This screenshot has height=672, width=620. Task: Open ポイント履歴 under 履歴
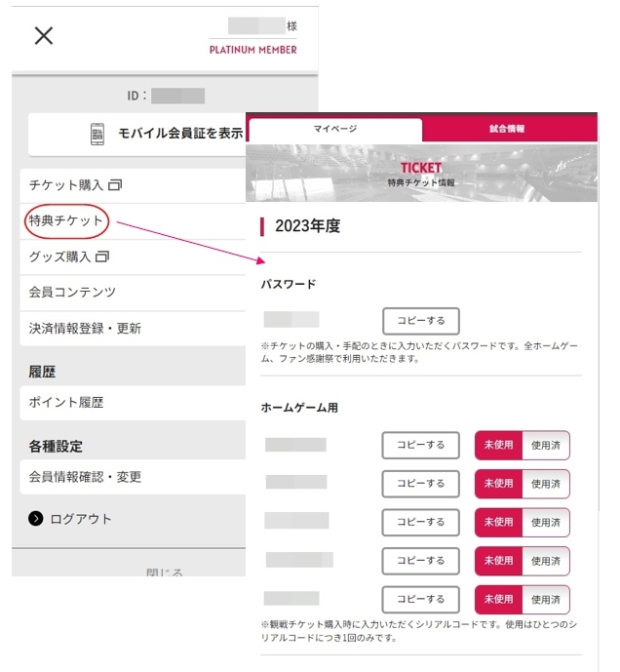[66, 402]
